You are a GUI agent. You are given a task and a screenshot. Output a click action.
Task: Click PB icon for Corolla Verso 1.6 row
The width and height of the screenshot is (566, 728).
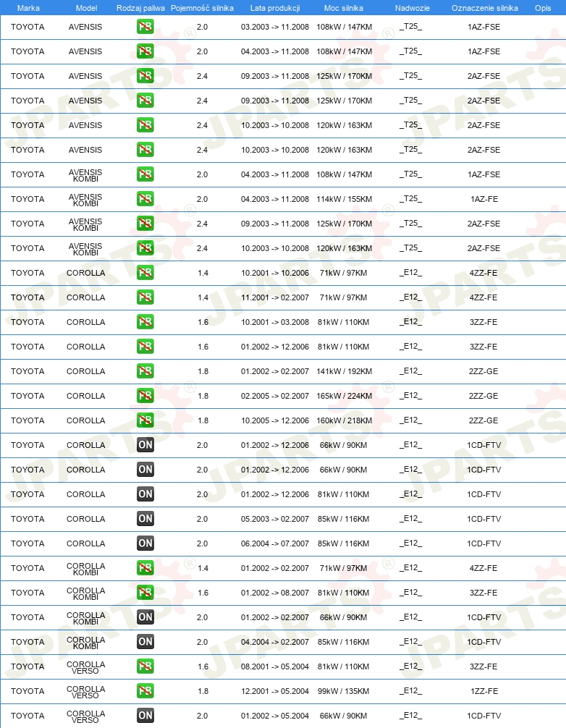[x=145, y=666]
